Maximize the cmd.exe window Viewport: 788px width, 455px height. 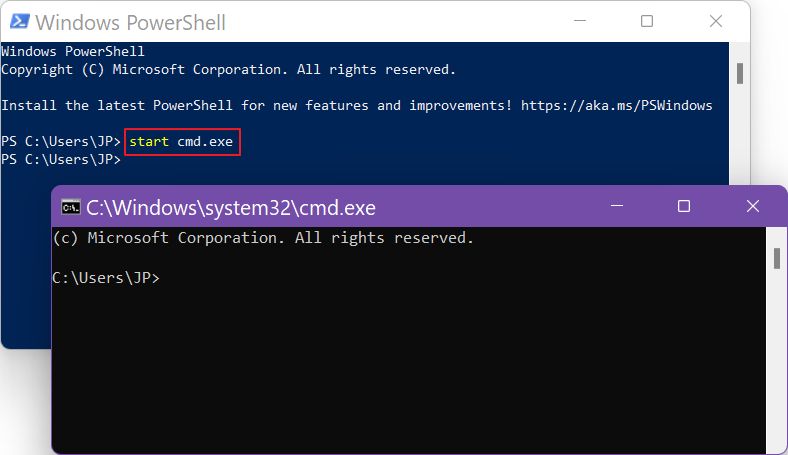(683, 206)
